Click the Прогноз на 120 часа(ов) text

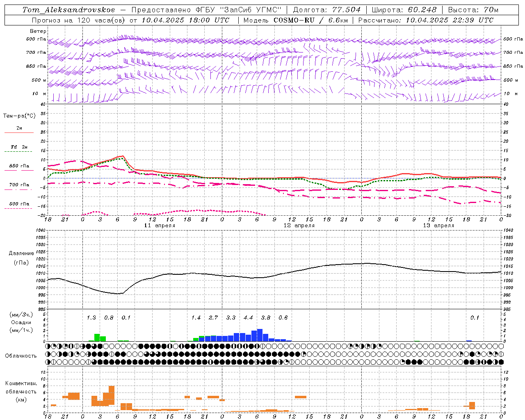click(x=79, y=20)
